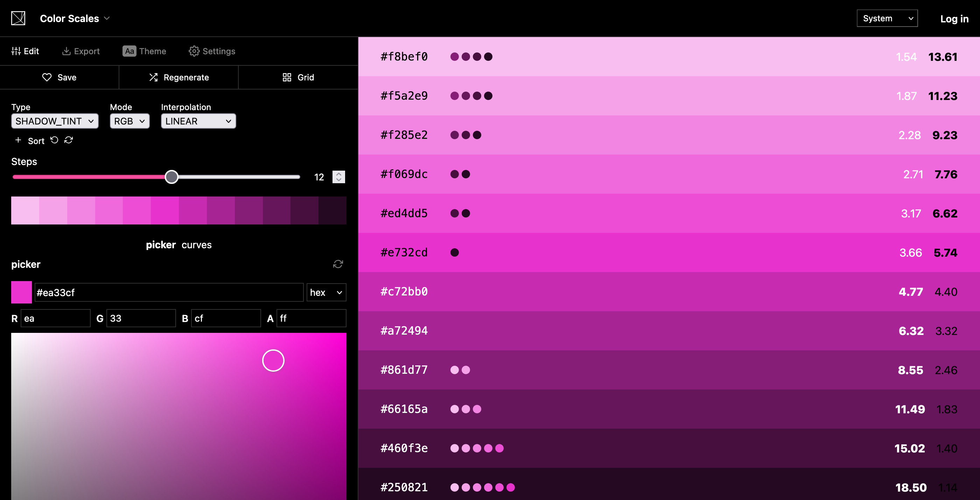Click the #c72bb0 color row label
The width and height of the screenshot is (980, 500).
click(404, 291)
